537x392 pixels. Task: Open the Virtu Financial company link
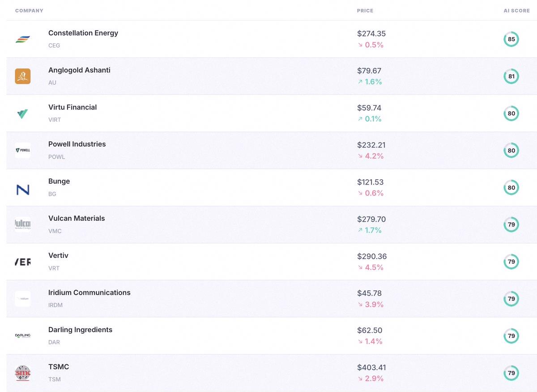click(72, 107)
